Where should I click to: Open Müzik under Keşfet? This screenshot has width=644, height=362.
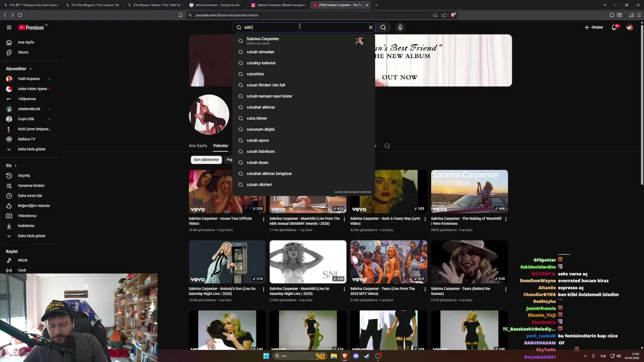click(x=29, y=260)
